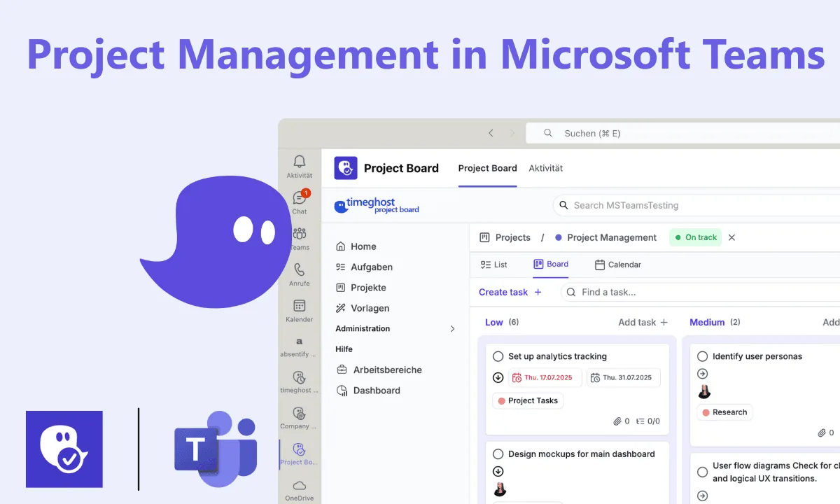The width and height of the screenshot is (840, 504).
Task: Click the start date Thu. 17.07.2025
Action: (x=545, y=377)
